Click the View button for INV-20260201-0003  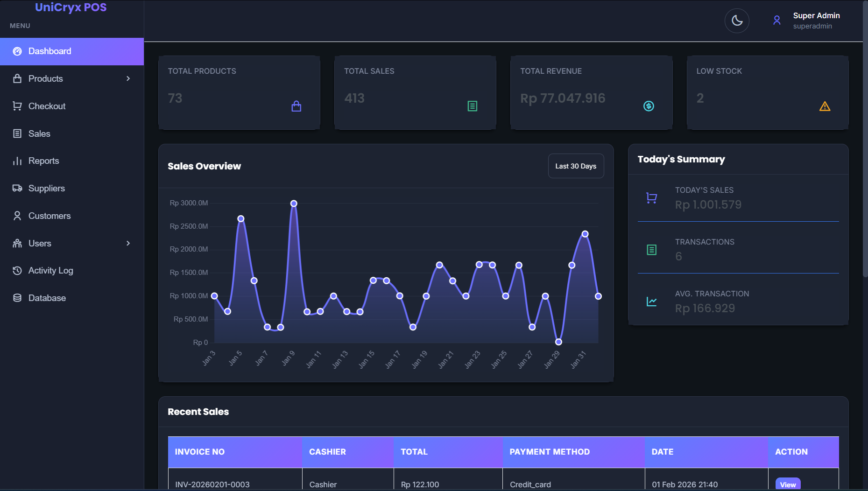[788, 484]
